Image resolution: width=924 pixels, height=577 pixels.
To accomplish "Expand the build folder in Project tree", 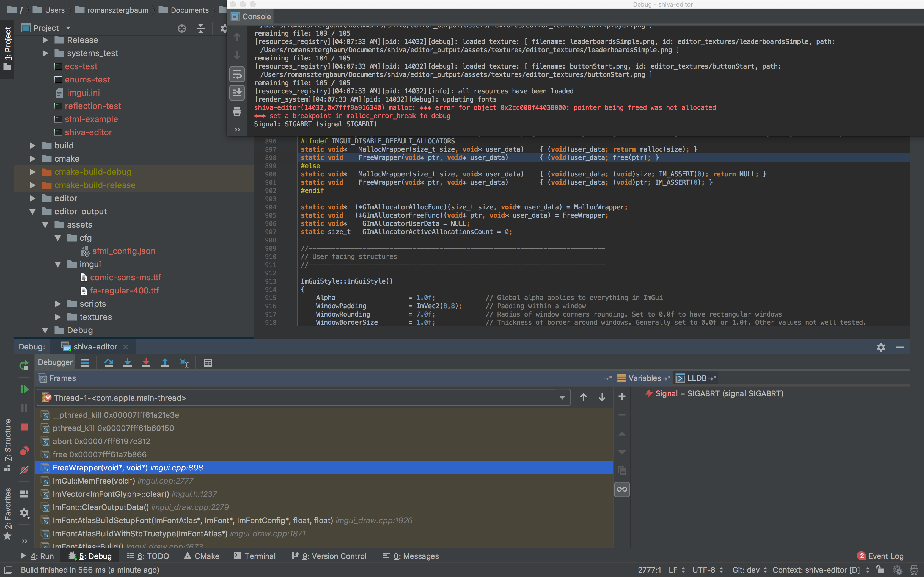I will click(32, 145).
